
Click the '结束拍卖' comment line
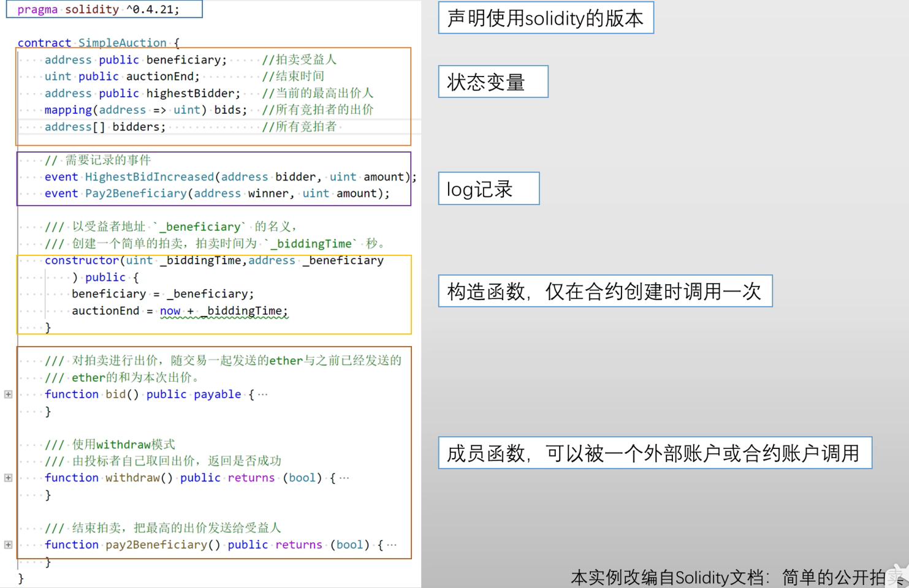tap(163, 527)
